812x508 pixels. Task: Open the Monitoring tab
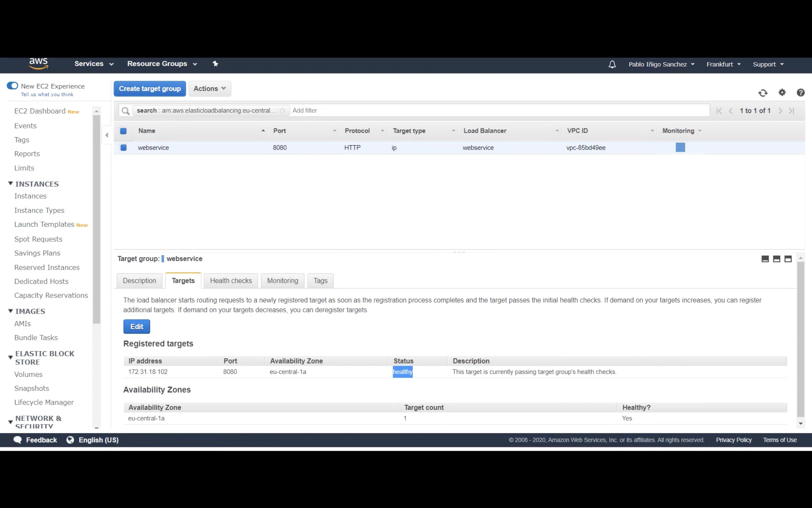[283, 281]
